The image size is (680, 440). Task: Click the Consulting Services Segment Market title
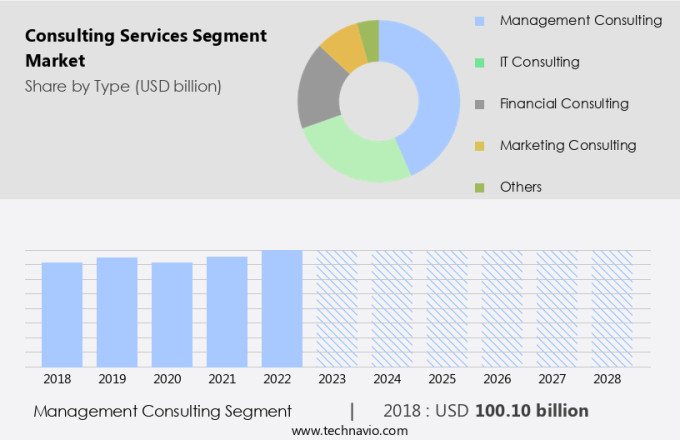point(146,48)
